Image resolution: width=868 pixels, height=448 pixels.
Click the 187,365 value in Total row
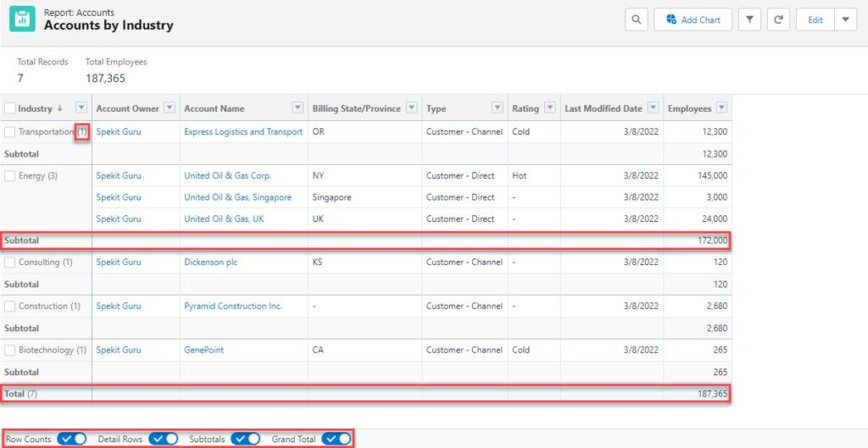point(713,394)
